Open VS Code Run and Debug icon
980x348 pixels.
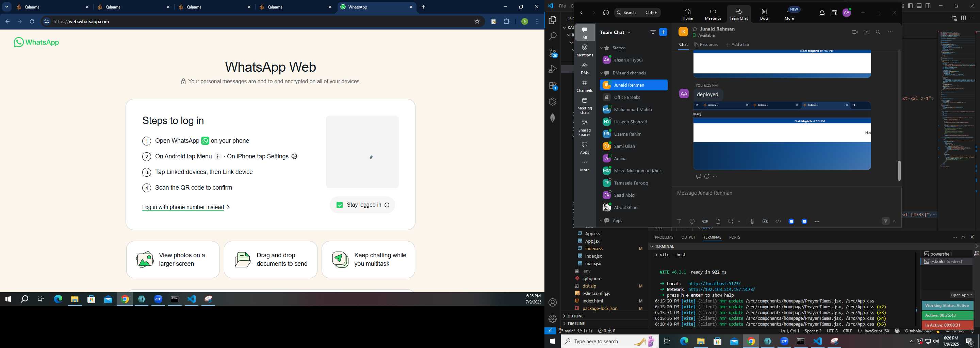point(552,69)
